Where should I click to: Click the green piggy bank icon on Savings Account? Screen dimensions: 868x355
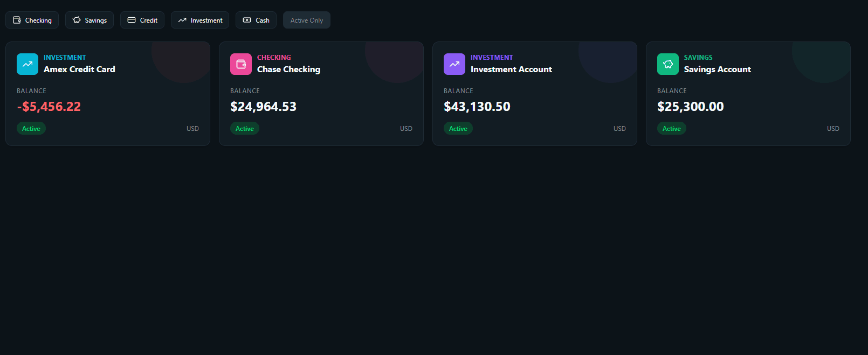point(668,64)
